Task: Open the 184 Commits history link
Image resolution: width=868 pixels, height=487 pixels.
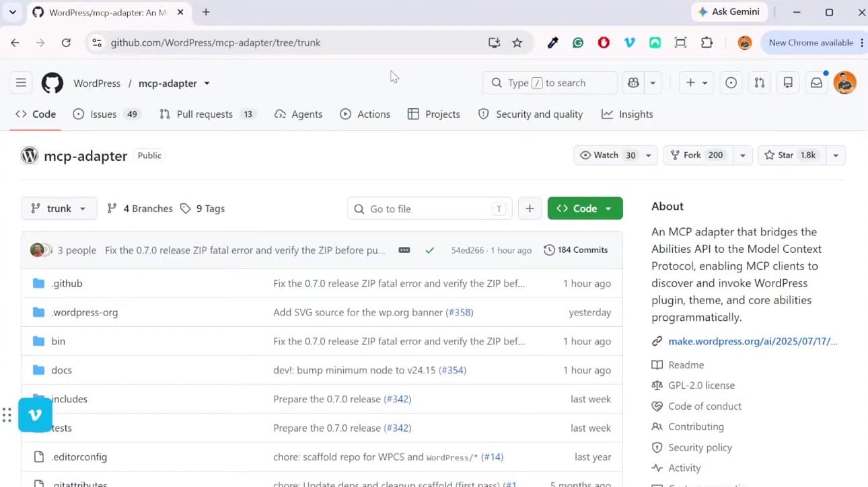Action: click(575, 250)
